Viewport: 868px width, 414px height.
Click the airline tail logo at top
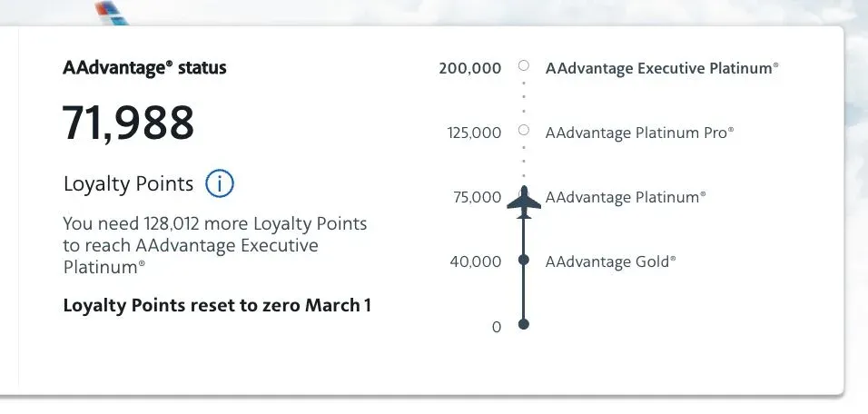click(x=112, y=13)
